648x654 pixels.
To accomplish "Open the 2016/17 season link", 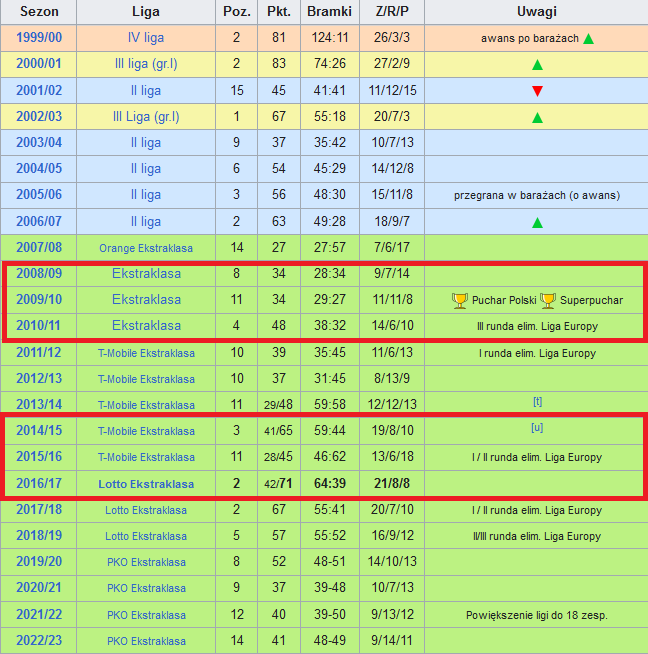I will click(x=39, y=483).
